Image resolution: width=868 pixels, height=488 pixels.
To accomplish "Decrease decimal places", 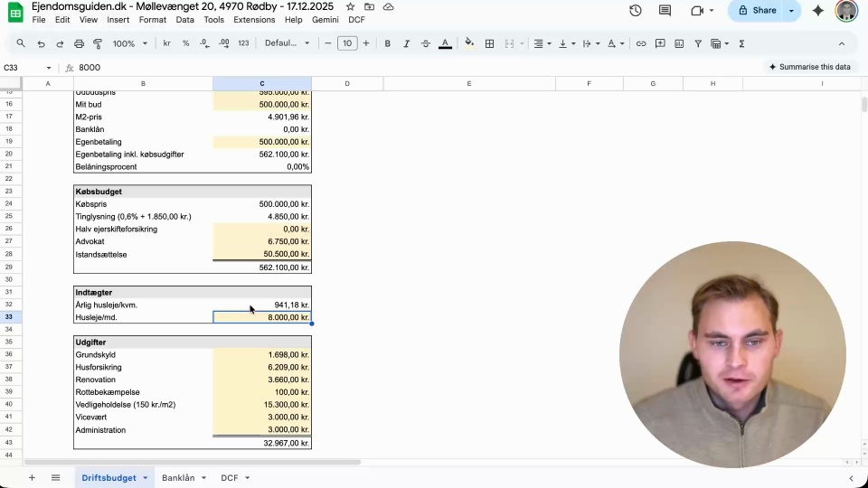I will 204,43.
